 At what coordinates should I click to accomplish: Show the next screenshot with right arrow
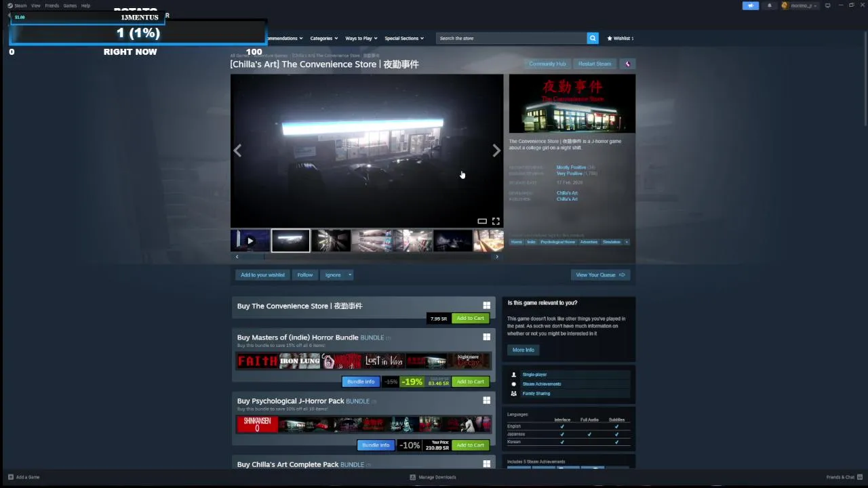tap(496, 150)
